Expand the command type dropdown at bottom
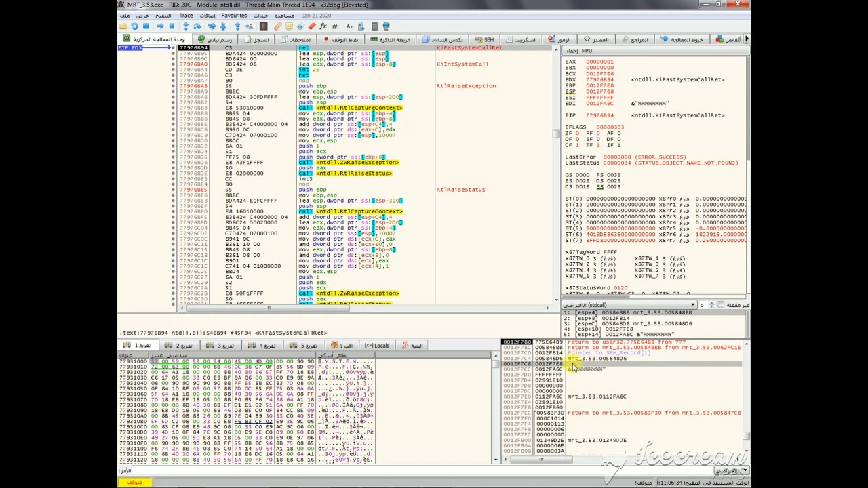Screen dimensions: 868x488 click(732, 470)
